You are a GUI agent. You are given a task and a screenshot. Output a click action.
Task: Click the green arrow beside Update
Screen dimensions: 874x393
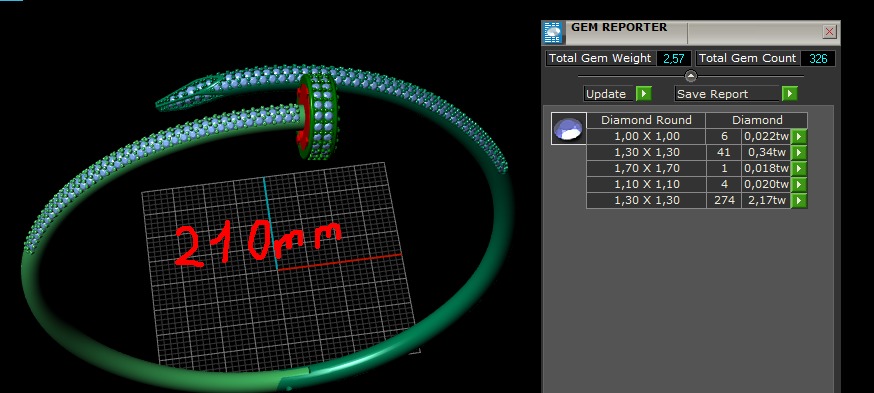(x=644, y=94)
